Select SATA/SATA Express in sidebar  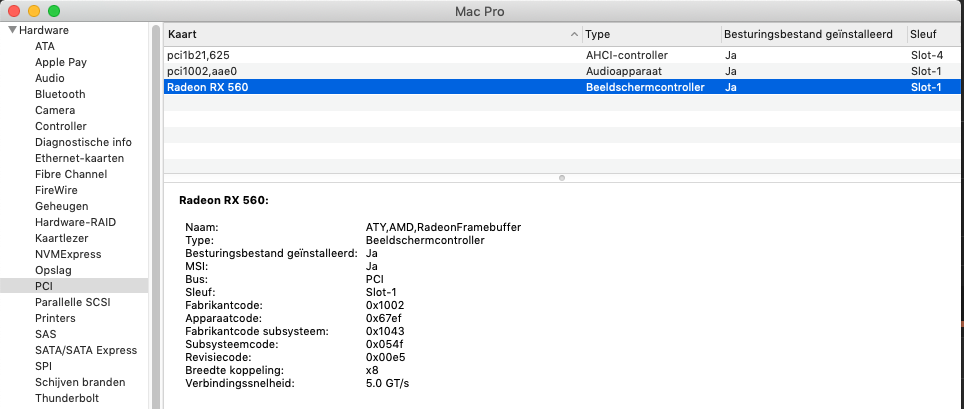click(86, 350)
